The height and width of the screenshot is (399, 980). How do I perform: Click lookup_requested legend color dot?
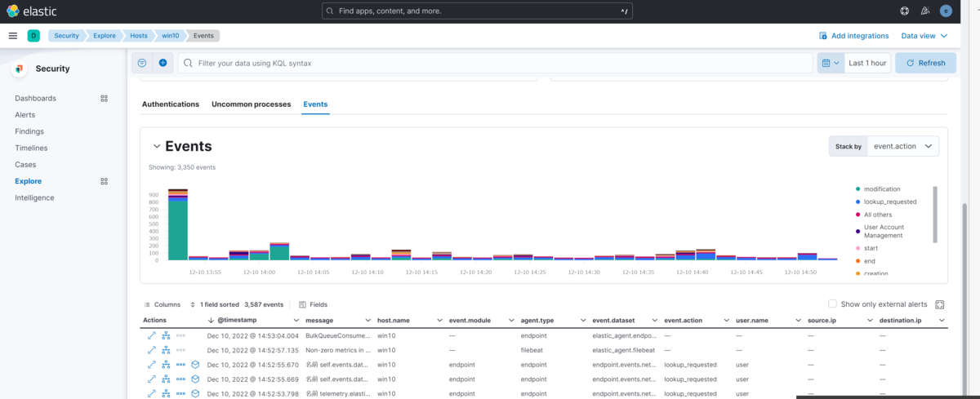(x=857, y=202)
